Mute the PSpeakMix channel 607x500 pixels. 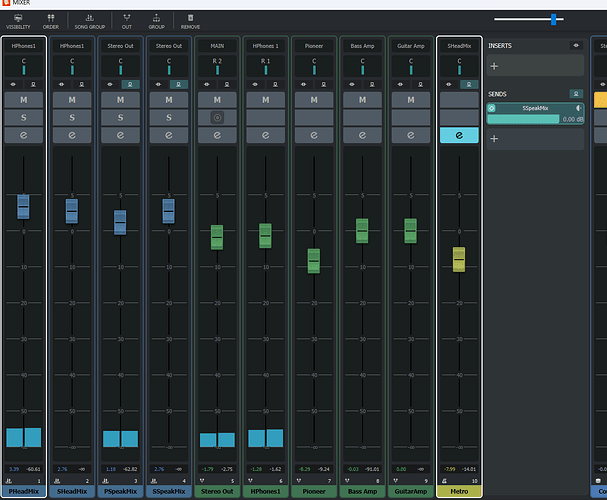click(120, 100)
